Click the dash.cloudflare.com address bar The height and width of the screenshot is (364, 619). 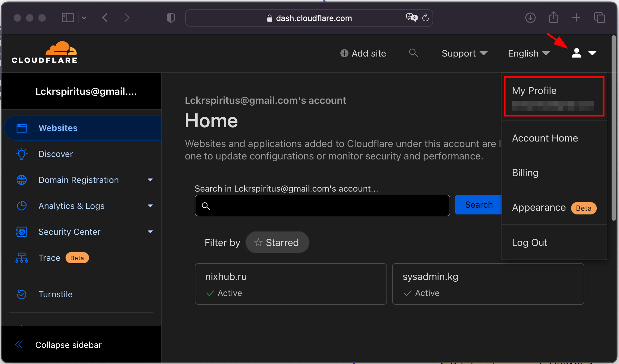pyautogui.click(x=309, y=18)
